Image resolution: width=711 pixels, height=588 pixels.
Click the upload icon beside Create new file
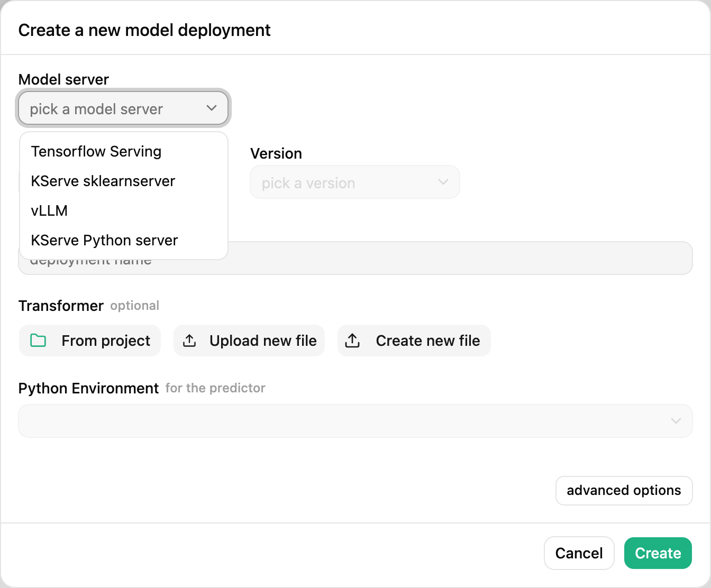tap(352, 341)
